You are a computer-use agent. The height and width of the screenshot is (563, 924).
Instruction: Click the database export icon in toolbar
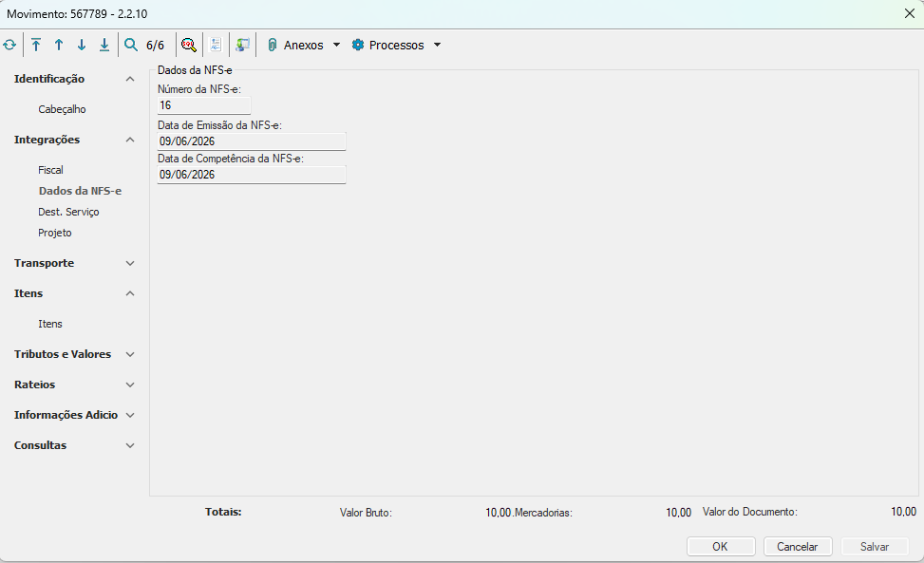coord(242,45)
